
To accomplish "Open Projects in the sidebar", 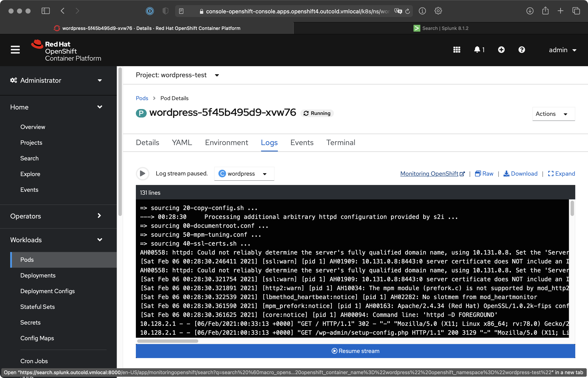I will click(x=31, y=143).
